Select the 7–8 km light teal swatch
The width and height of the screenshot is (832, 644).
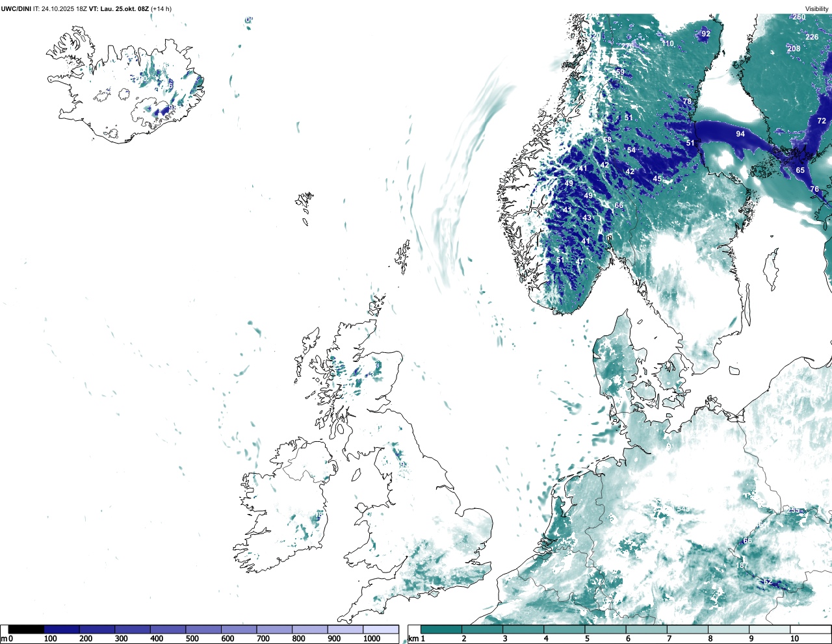point(688,629)
